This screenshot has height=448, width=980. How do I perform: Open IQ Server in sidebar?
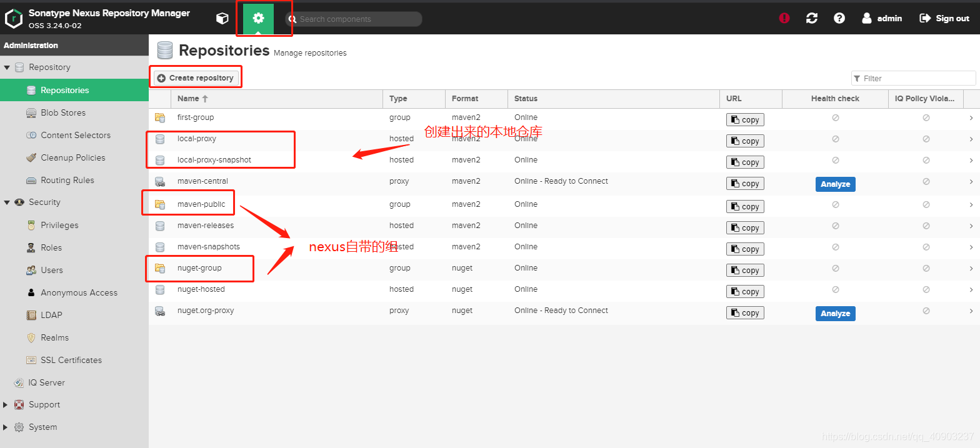point(74,382)
